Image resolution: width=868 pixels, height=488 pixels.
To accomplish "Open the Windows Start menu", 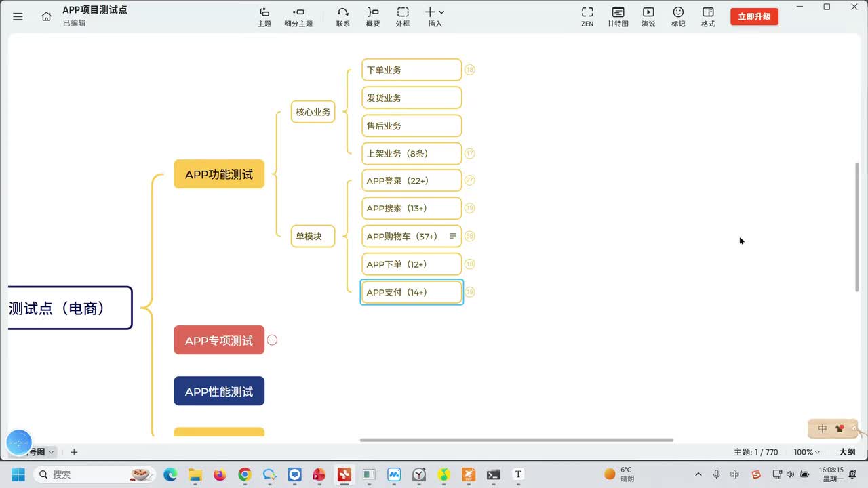I will point(18,474).
